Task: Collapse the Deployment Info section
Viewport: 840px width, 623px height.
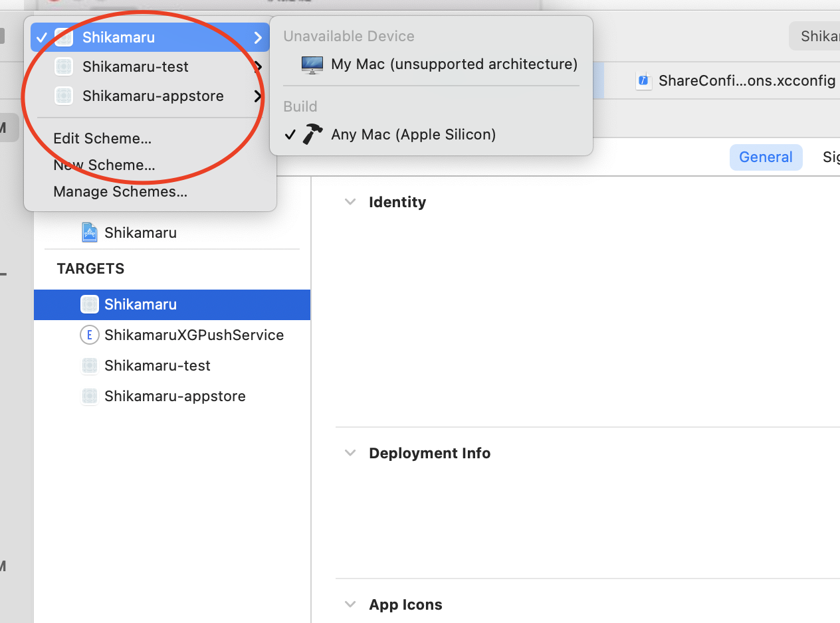Action: [350, 453]
